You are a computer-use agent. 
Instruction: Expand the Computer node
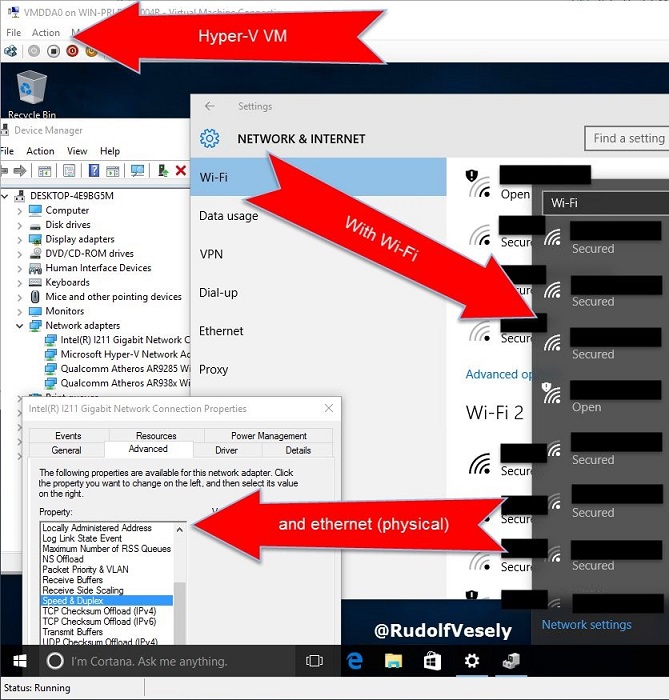point(19,211)
